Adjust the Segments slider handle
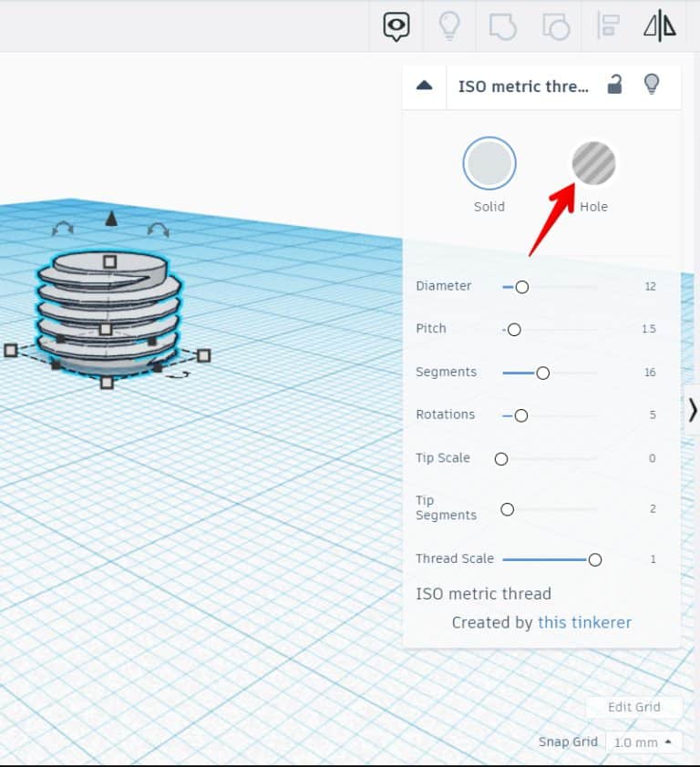Screen dimensions: 700x767 pos(543,373)
